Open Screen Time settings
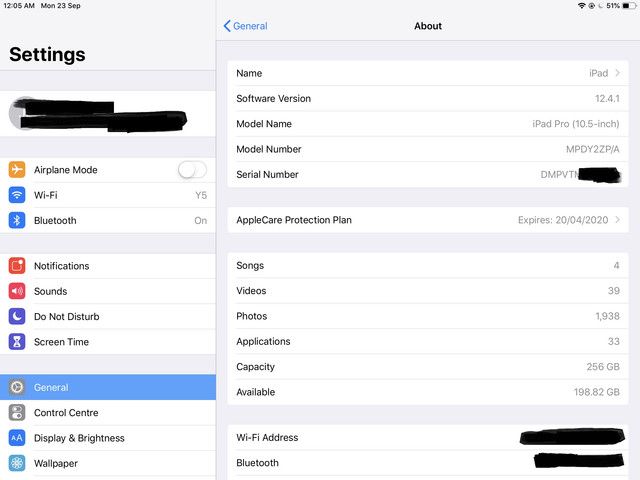This screenshot has height=480, width=640. click(x=108, y=342)
